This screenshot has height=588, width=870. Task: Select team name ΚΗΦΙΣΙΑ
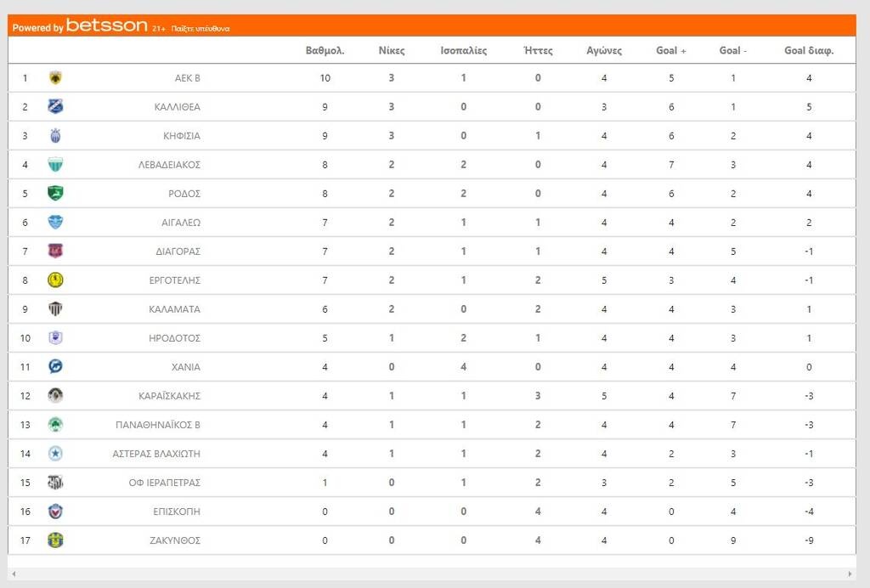pyautogui.click(x=182, y=136)
